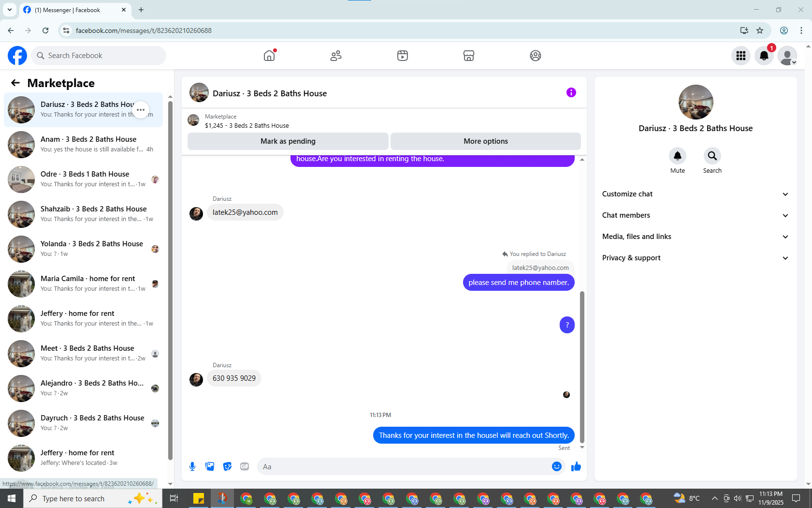Expand Privacy & support section
The image size is (812, 508).
tap(696, 258)
